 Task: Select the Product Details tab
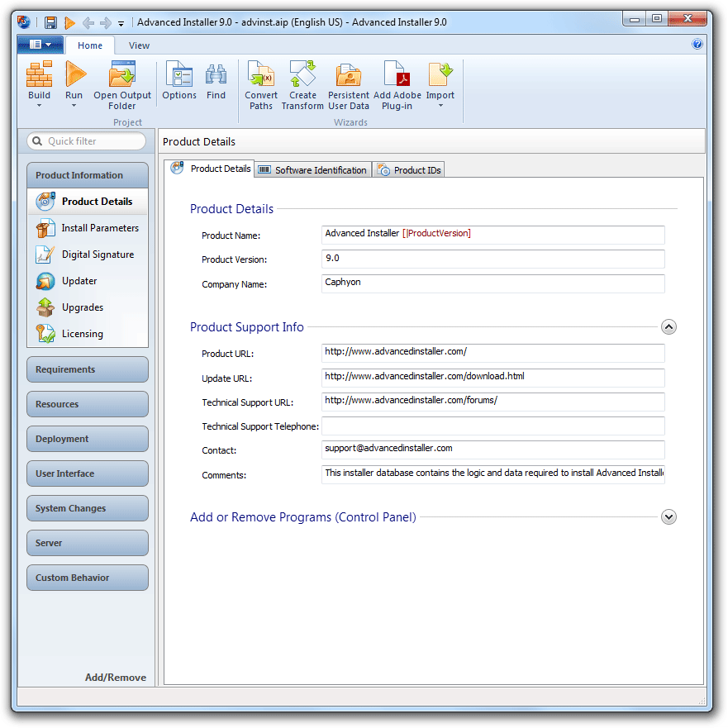(x=211, y=169)
